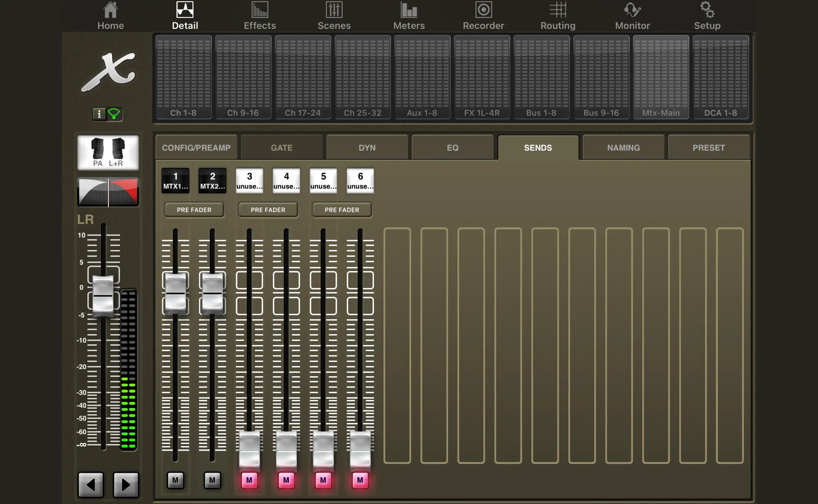
Task: Select send 6 unused label button
Action: [x=360, y=180]
